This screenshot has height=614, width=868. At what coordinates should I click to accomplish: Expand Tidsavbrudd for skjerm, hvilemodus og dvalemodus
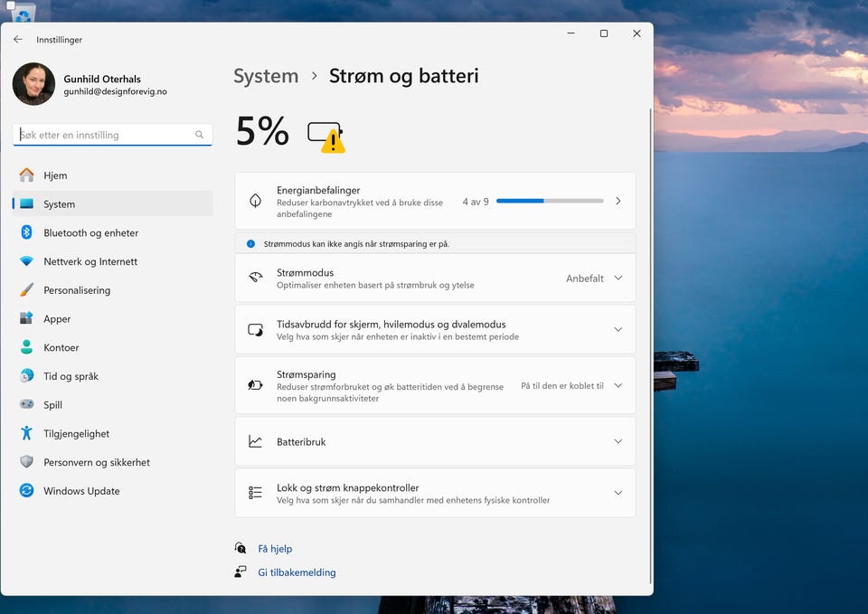pyautogui.click(x=618, y=330)
